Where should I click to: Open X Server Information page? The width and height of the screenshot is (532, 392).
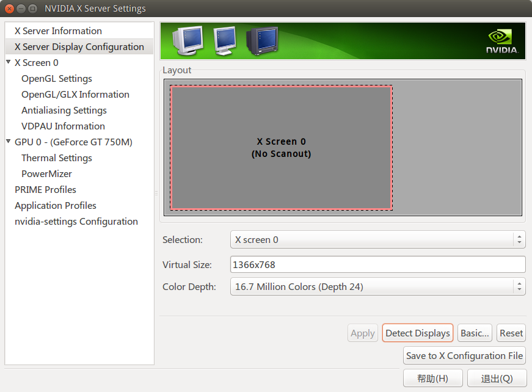[79, 31]
